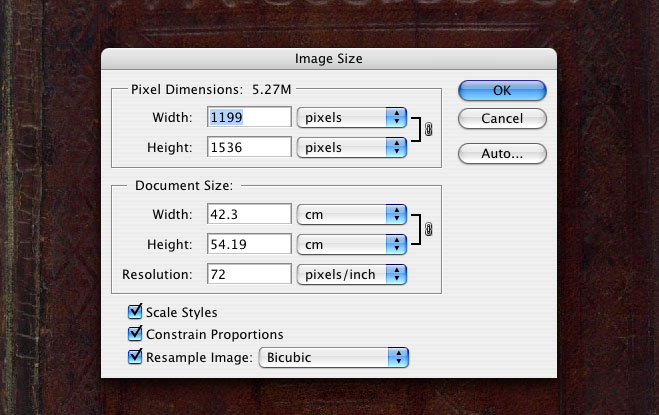The width and height of the screenshot is (659, 415).
Task: Click the Cancel button
Action: [502, 119]
